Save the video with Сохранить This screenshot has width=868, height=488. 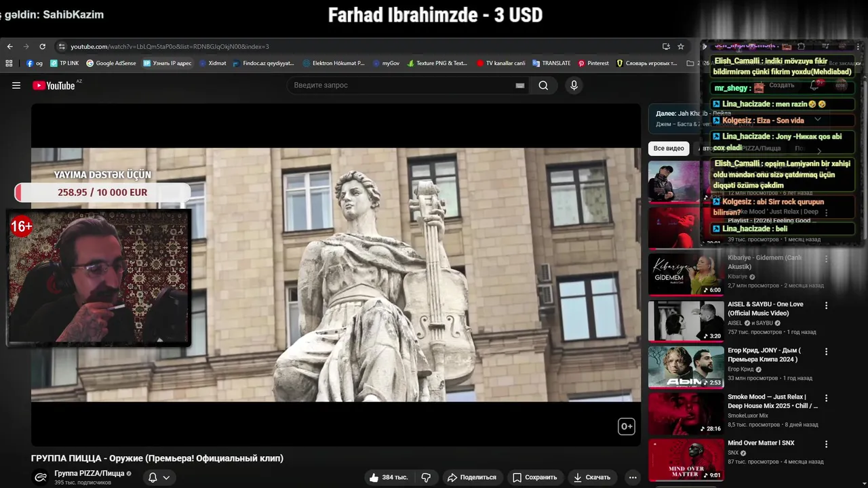point(535,477)
